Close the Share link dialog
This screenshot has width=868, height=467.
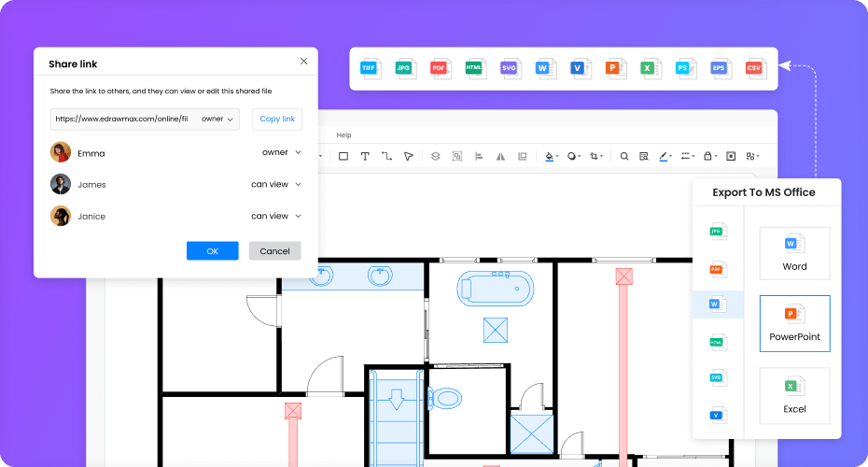(304, 61)
